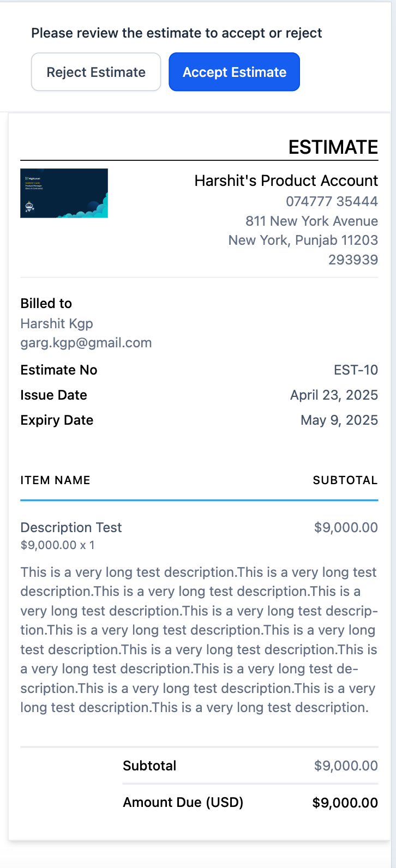396x868 pixels.
Task: Click the Harshit Kgp billed-to name
Action: point(57,323)
